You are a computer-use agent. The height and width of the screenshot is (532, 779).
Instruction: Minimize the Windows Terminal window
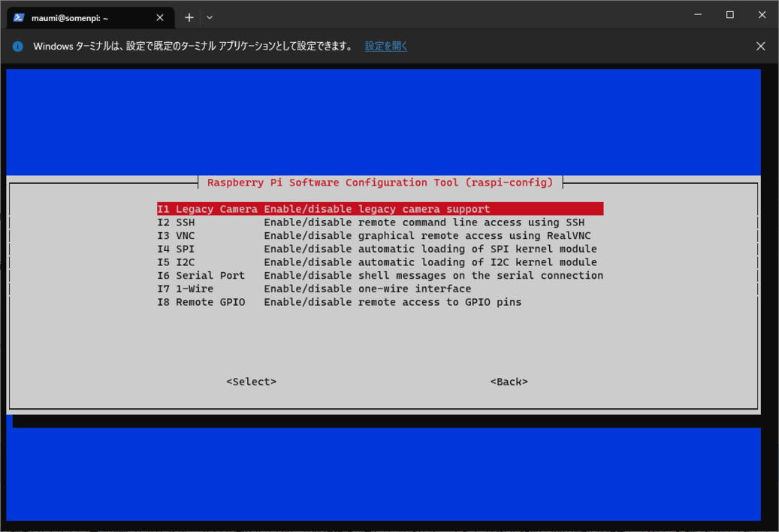tap(698, 15)
